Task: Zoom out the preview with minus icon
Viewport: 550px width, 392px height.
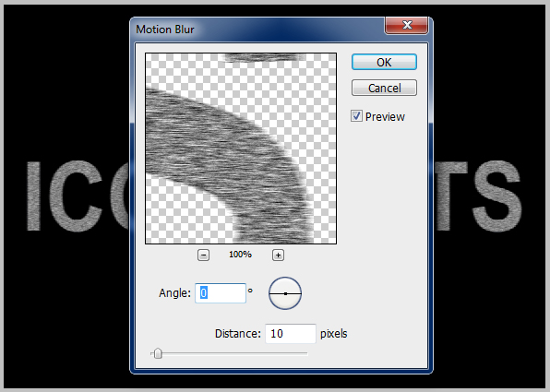Action: (x=203, y=255)
